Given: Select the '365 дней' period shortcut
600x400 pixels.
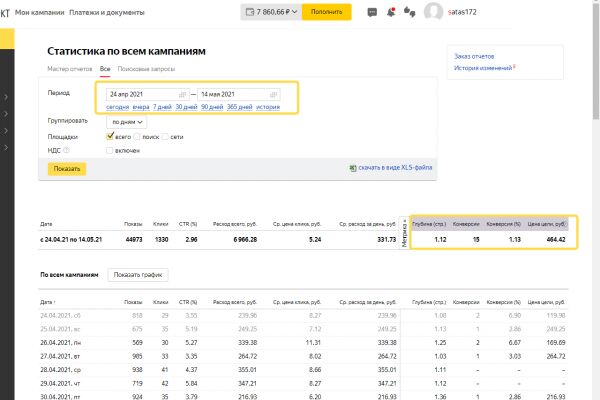Looking at the screenshot, I should (x=240, y=107).
